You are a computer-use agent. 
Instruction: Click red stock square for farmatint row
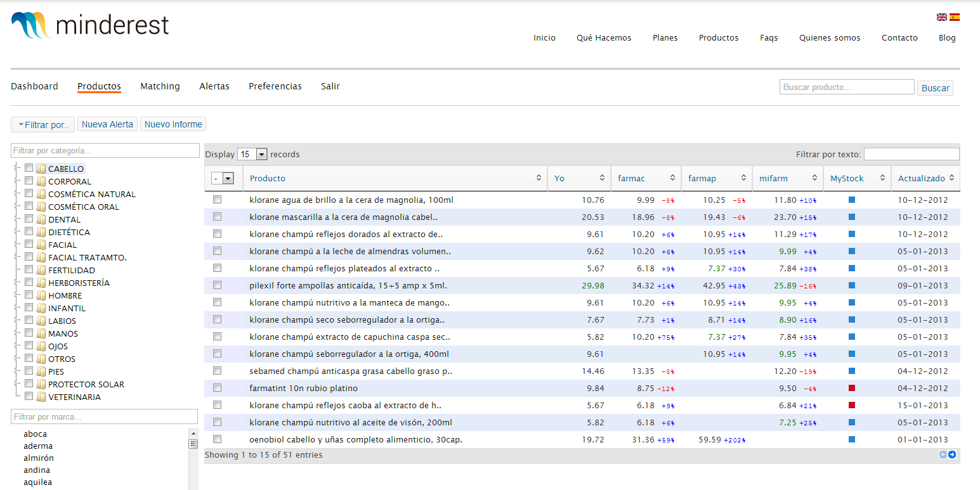tap(852, 388)
